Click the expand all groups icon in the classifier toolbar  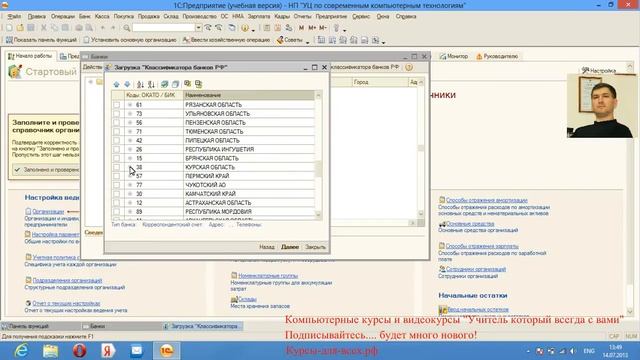(x=187, y=84)
